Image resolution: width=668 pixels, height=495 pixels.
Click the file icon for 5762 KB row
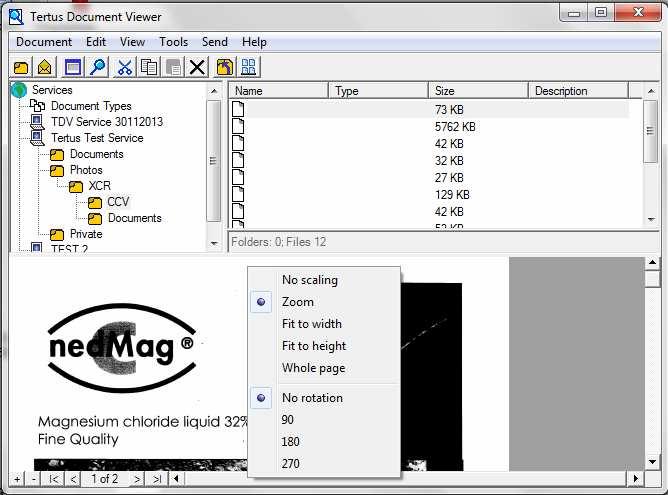238,126
